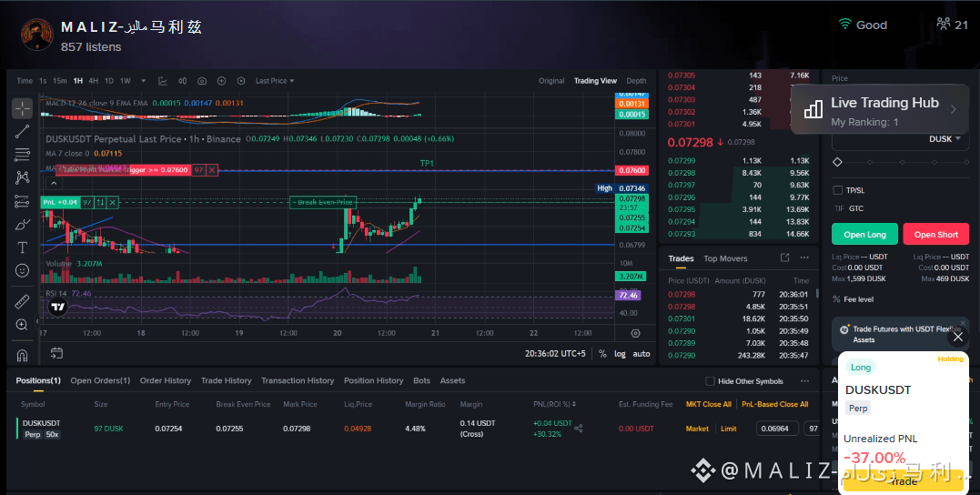Click the order size slider handle
980x495 pixels.
point(837,162)
